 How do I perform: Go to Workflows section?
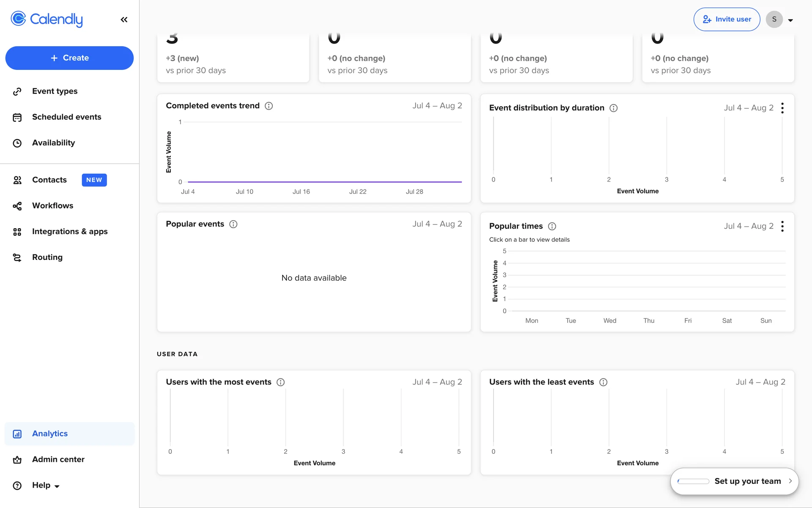tap(52, 205)
